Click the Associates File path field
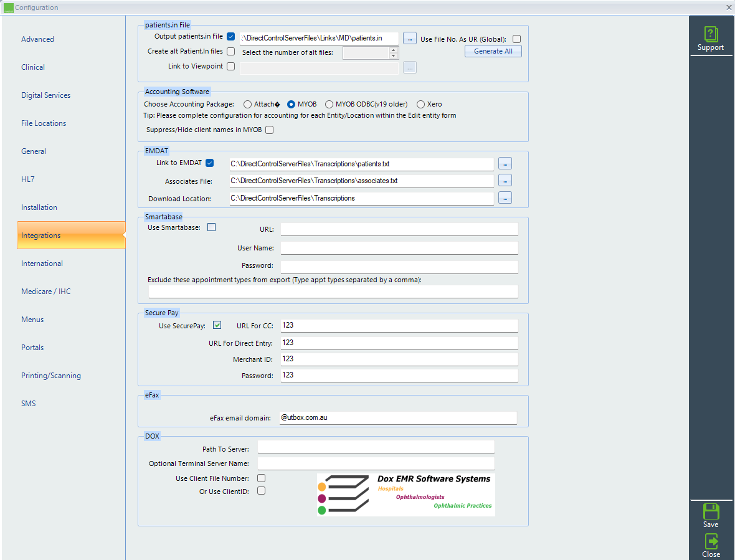The height and width of the screenshot is (560, 735). pos(361,181)
